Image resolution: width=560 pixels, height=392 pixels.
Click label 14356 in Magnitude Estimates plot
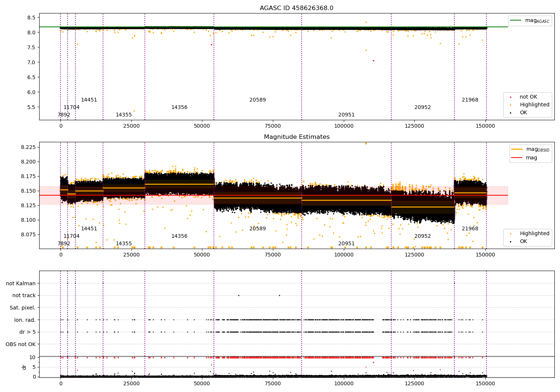coord(179,236)
